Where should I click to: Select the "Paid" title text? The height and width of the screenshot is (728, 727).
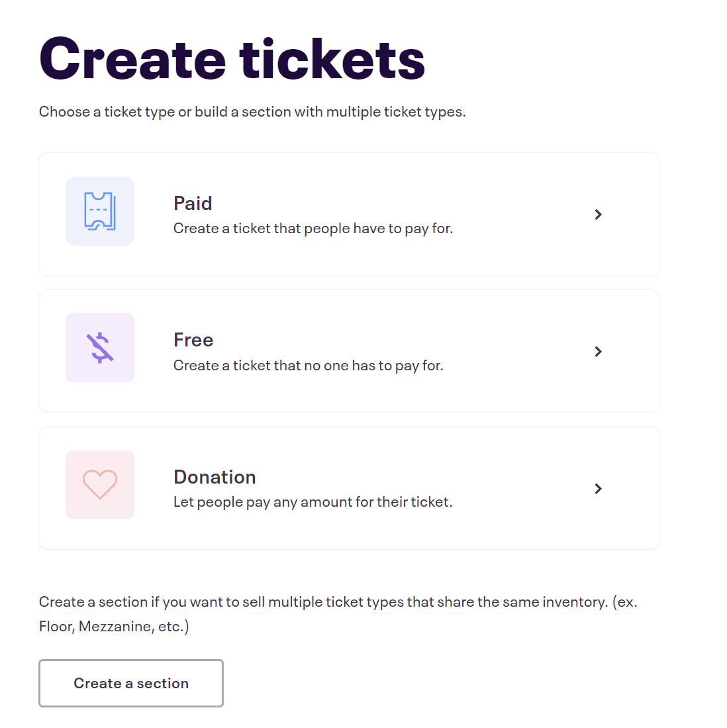pos(193,203)
